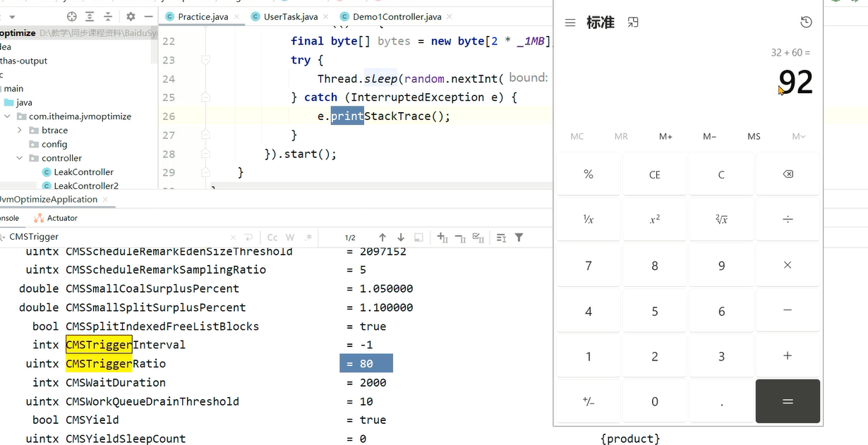Open calculator history
868x445 pixels.
click(x=806, y=23)
